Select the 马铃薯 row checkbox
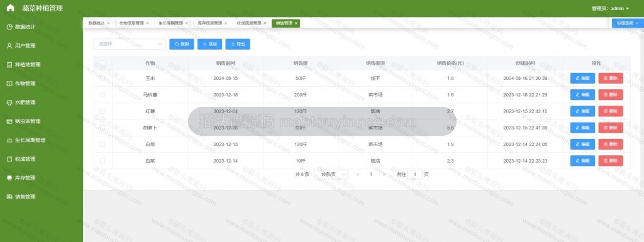Image resolution: width=644 pixels, height=242 pixels. click(x=103, y=95)
